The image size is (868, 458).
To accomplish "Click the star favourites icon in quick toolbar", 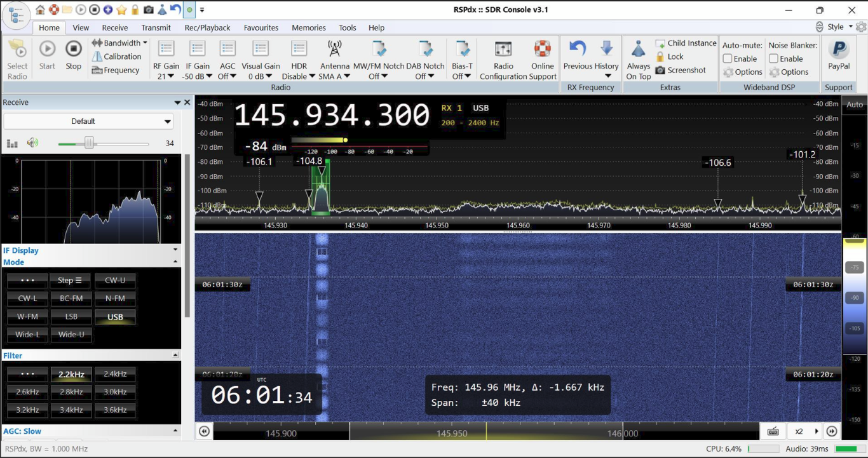I will (121, 10).
